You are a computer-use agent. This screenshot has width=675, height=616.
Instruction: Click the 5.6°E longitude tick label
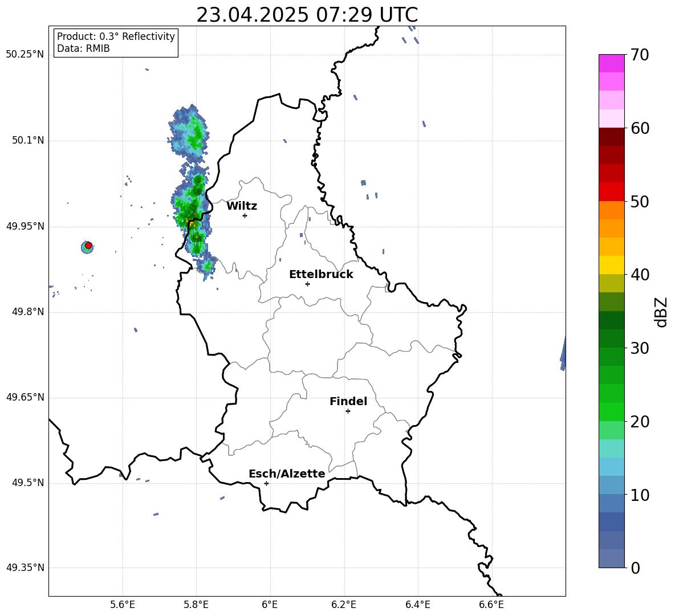[x=123, y=605]
